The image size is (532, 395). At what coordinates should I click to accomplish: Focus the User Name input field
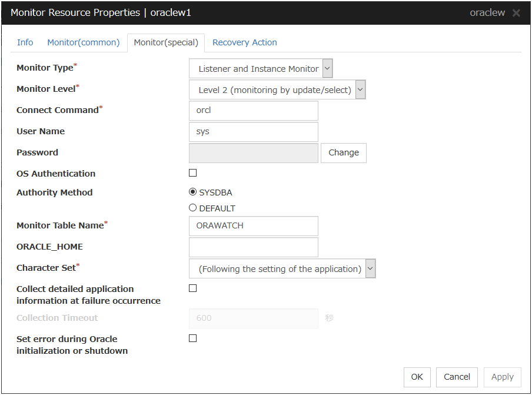254,132
